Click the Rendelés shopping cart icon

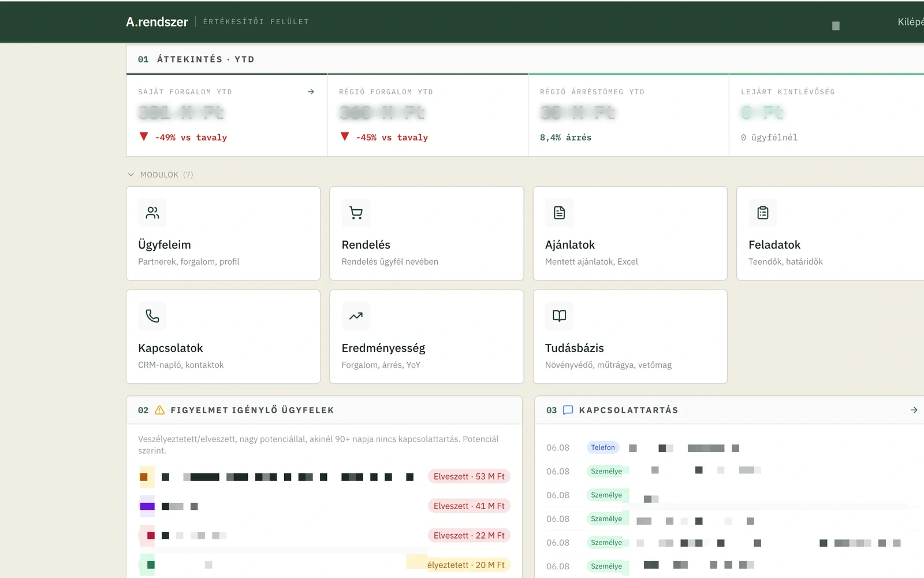(x=356, y=213)
